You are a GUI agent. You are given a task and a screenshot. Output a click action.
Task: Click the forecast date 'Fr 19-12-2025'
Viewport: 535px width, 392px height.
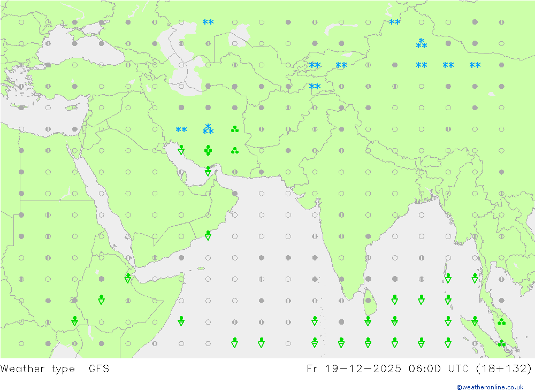354,369
